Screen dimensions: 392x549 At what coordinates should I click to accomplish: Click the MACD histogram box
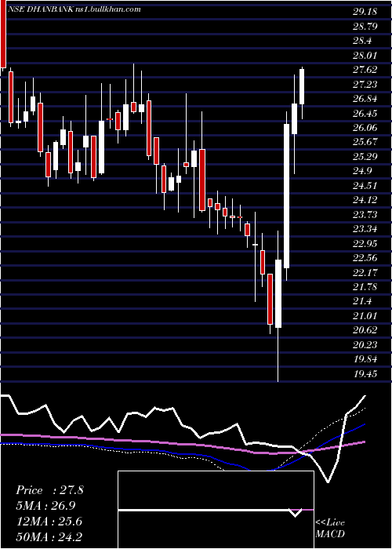[216, 510]
